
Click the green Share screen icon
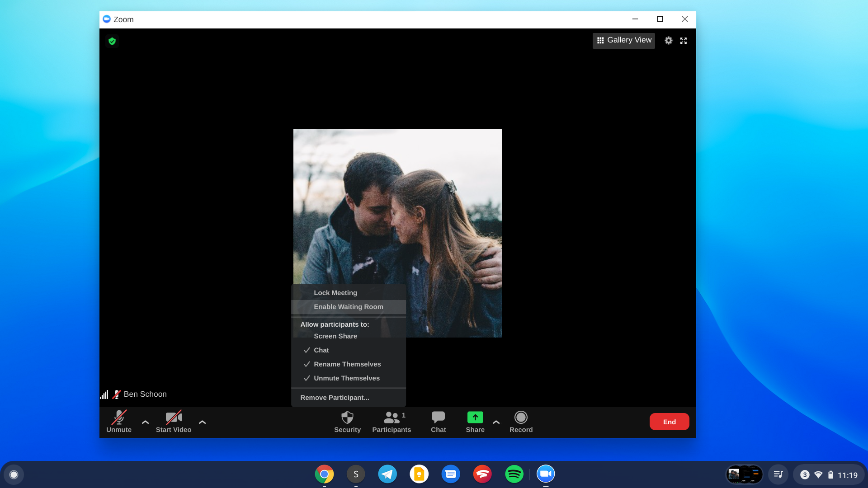475,418
